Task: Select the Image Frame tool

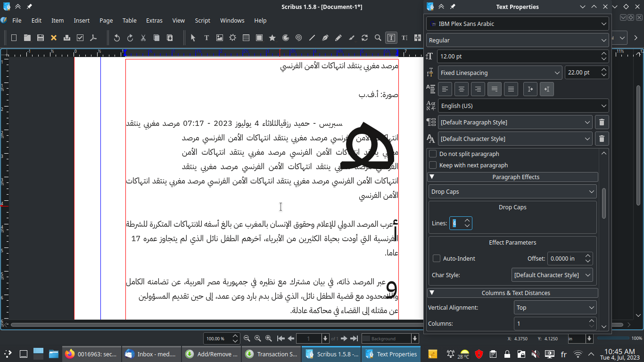Action: [220, 38]
